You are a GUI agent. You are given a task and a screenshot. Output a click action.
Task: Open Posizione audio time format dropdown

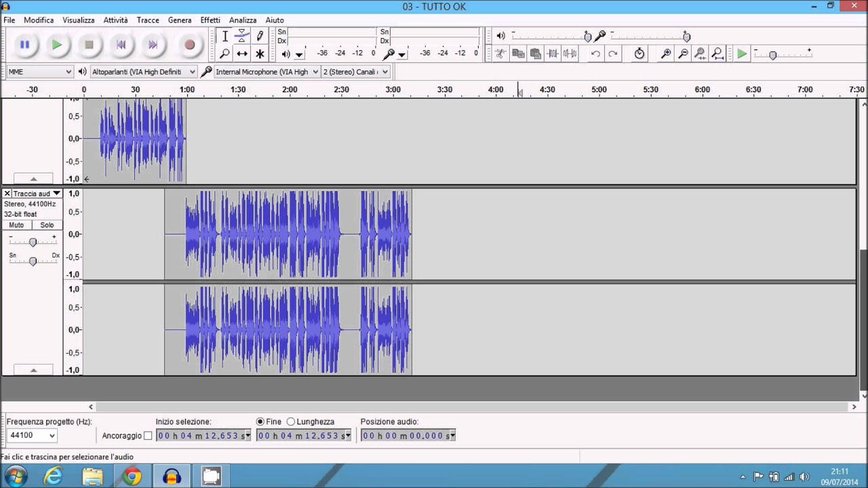(452, 435)
